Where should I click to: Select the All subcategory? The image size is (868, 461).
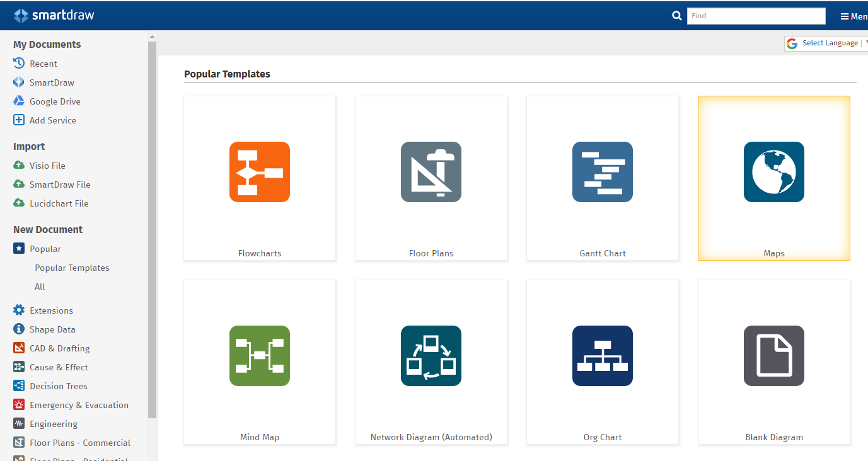(40, 287)
